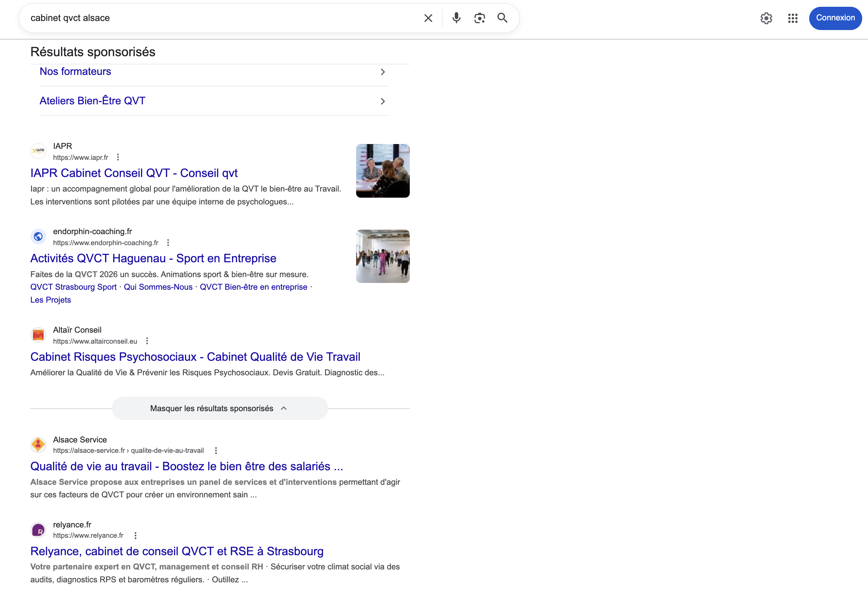
Task: Expand the chevron beside 'Nos formateurs'
Action: tap(383, 72)
